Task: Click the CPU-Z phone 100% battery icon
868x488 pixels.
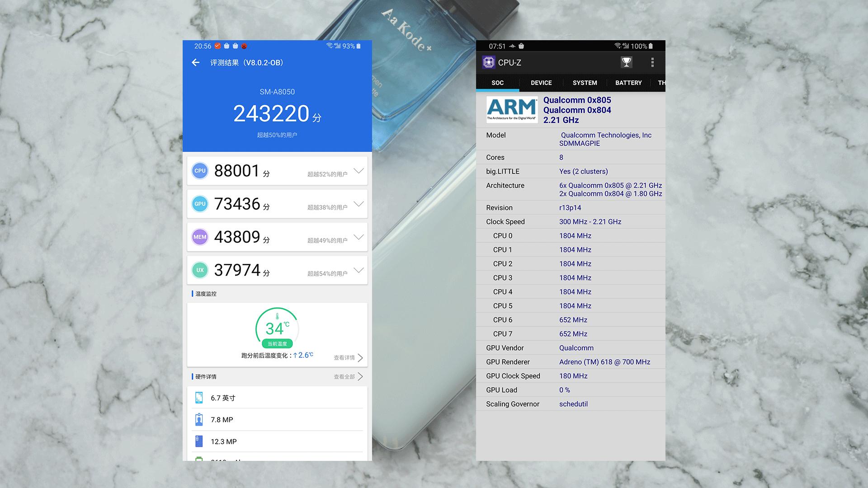Action: (651, 46)
